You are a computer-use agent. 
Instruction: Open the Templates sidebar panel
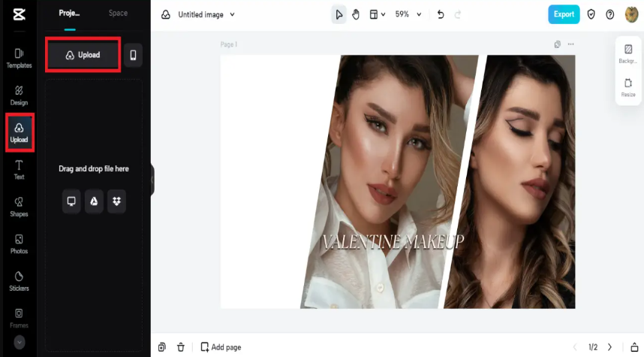(19, 58)
